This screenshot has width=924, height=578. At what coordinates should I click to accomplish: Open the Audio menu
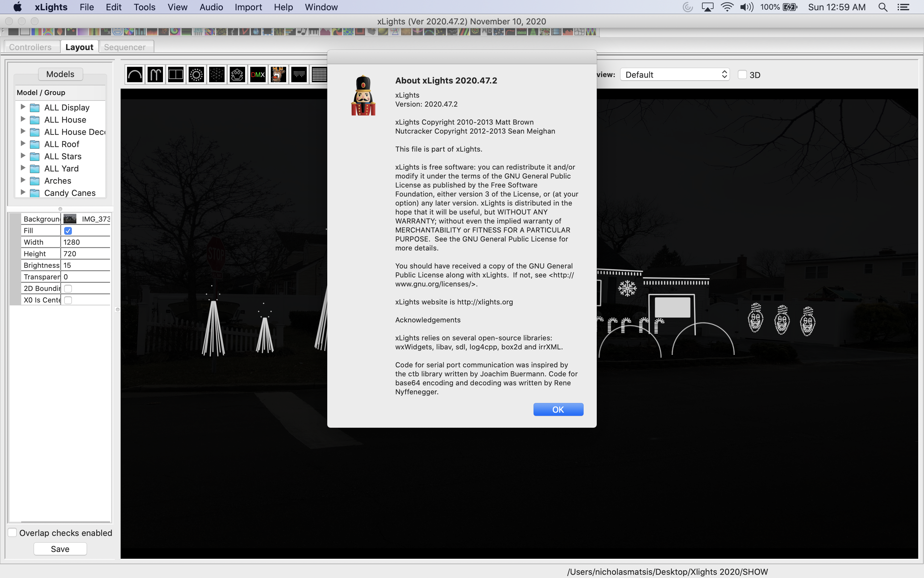(x=211, y=7)
